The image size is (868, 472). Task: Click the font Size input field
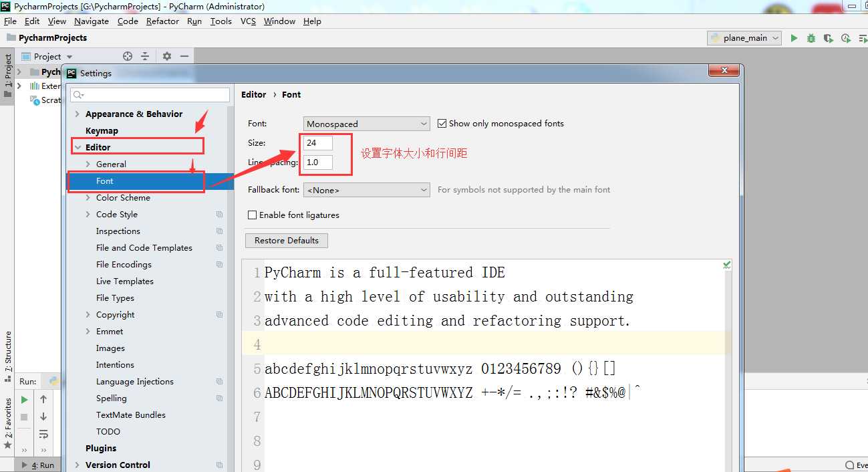click(x=318, y=143)
